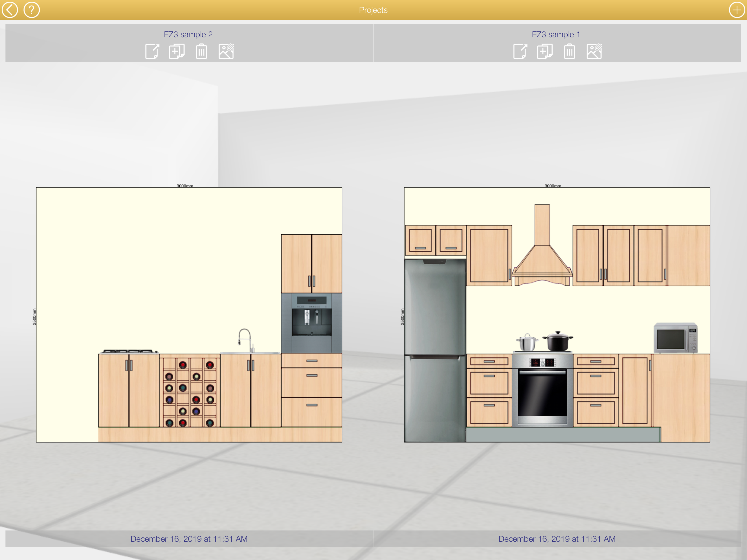Viewport: 747px width, 560px height.
Task: Export the EZ3 sample 1 project
Action: [x=520, y=52]
